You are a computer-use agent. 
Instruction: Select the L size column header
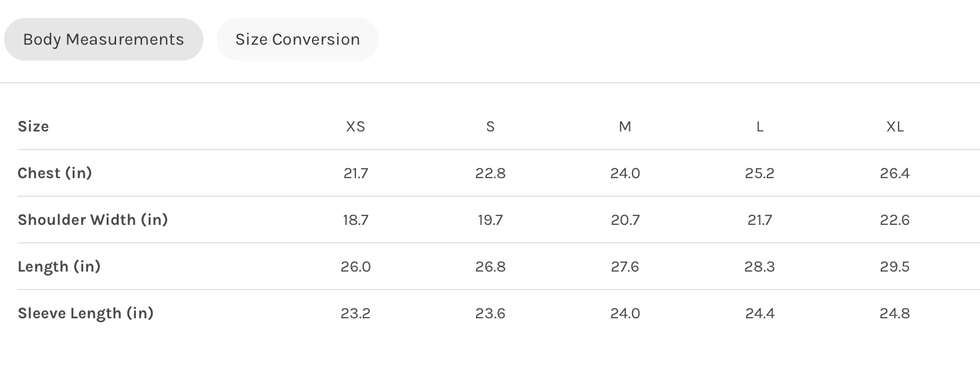(760, 127)
